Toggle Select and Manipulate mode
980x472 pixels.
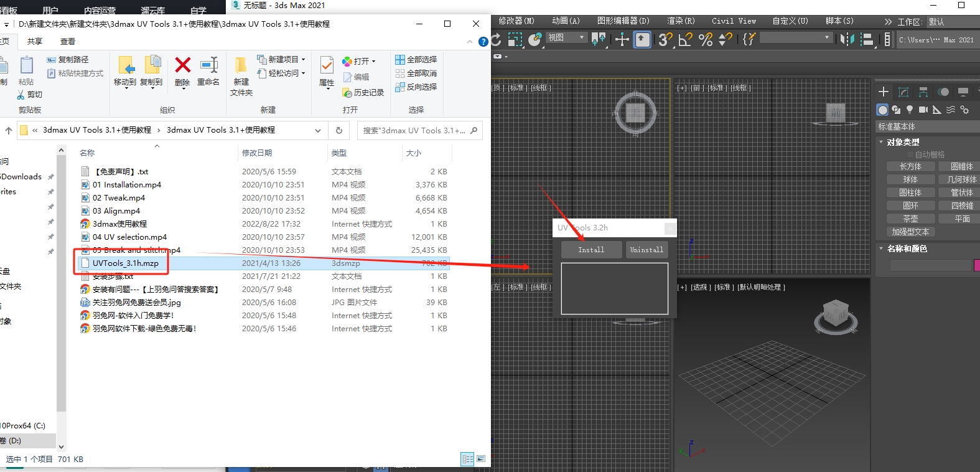tap(642, 40)
